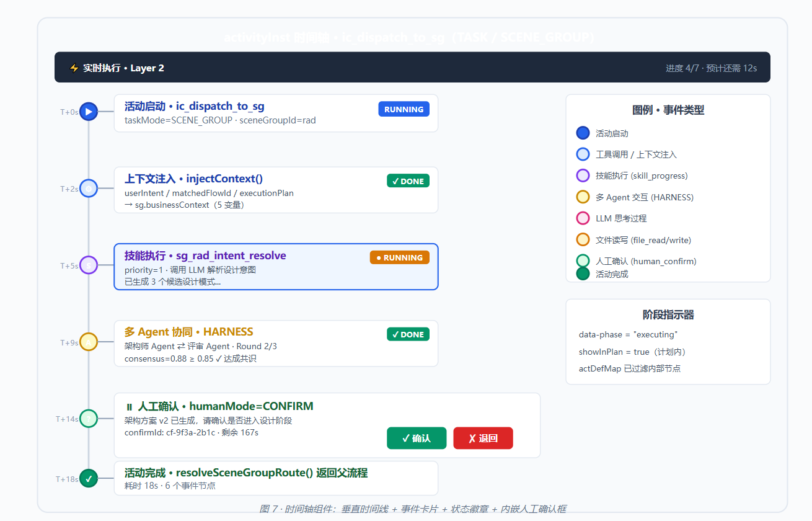Click the yellow 多 Agent 交互 legend circle
This screenshot has width=812, height=521.
tap(583, 197)
